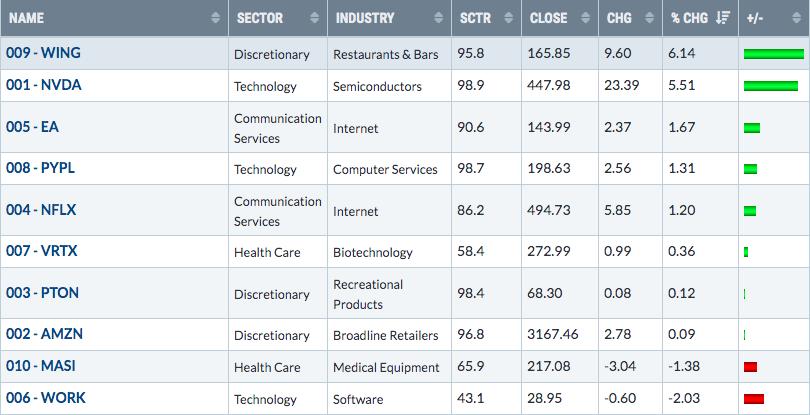Open the 003 - PTON stock link
The height and width of the screenshot is (415, 810).
coord(42,293)
